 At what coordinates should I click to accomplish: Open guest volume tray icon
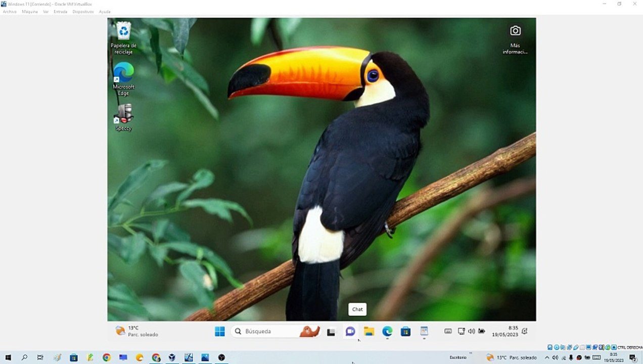(x=471, y=331)
